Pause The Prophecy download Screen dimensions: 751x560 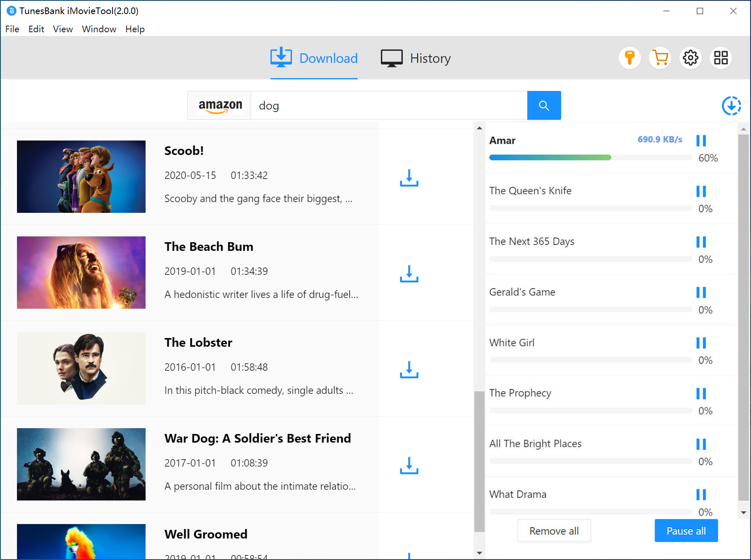point(701,393)
